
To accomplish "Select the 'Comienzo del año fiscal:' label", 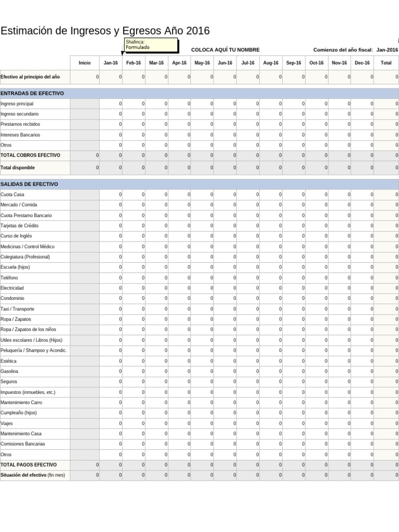I will [343, 50].
